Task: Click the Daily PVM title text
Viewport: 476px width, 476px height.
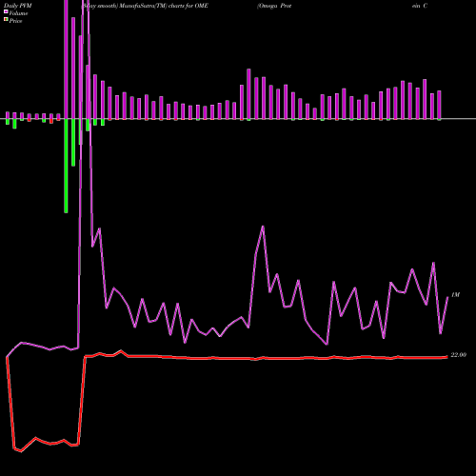Action: tap(18, 6)
